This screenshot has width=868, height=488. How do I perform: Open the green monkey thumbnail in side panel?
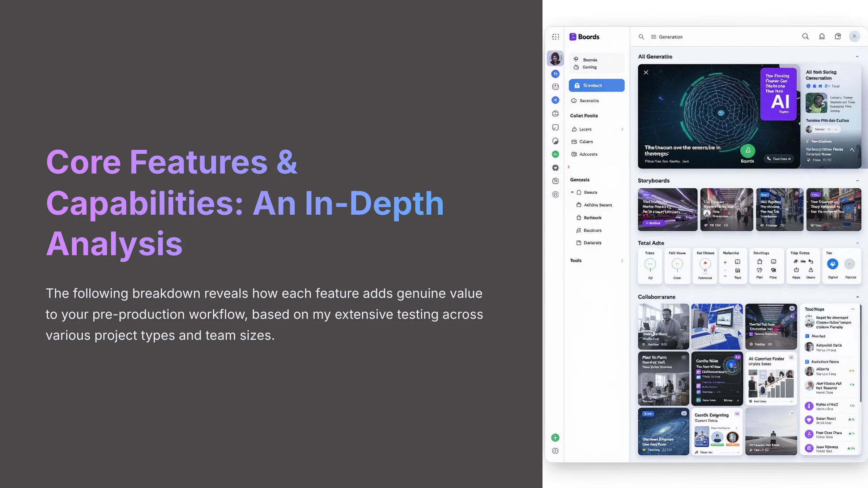(816, 103)
